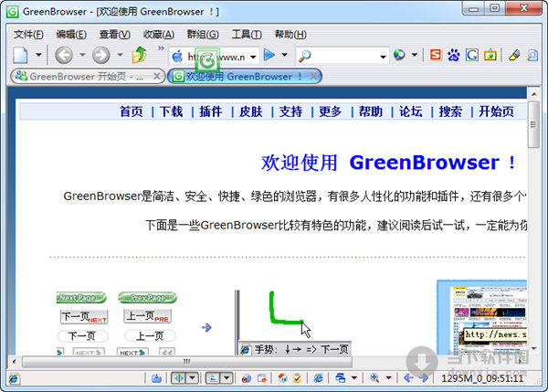Click the 下载 navigation link

point(172,111)
